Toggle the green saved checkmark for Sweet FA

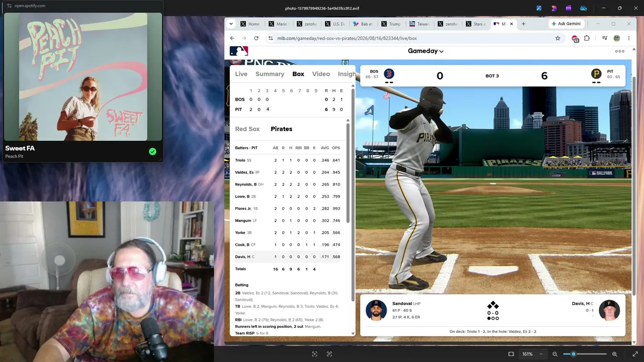click(x=152, y=151)
